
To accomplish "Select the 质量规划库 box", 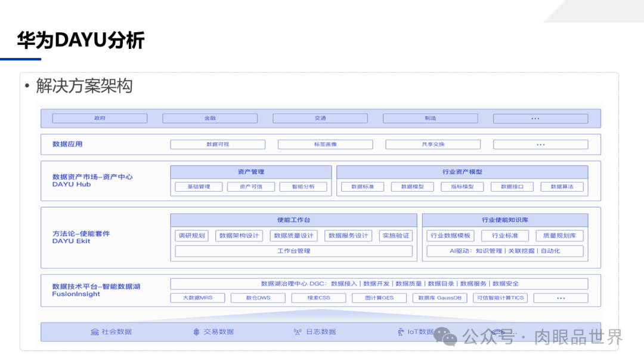I will tap(559, 236).
